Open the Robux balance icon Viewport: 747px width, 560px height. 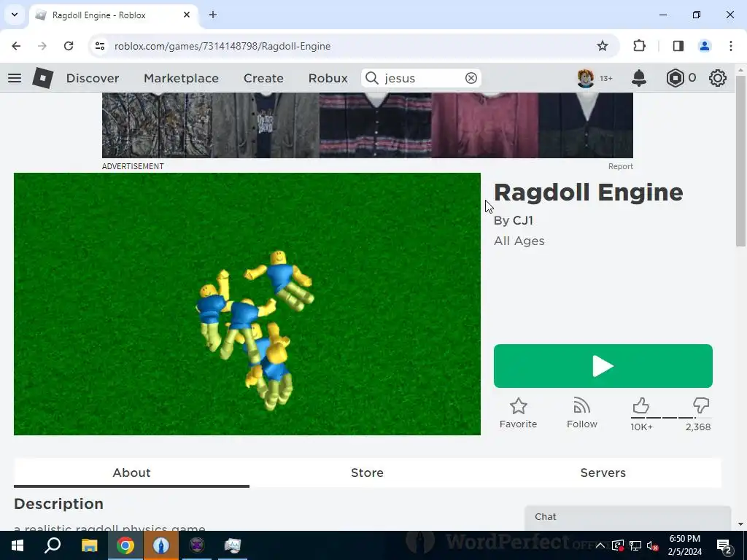click(675, 78)
